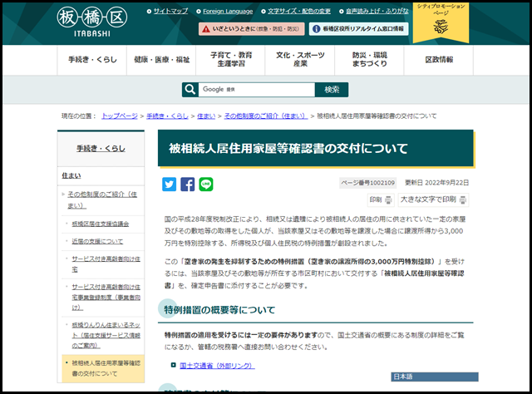The image size is (532, 394).
Task: Open 手続き・くらし navigation menu
Action: click(92, 60)
